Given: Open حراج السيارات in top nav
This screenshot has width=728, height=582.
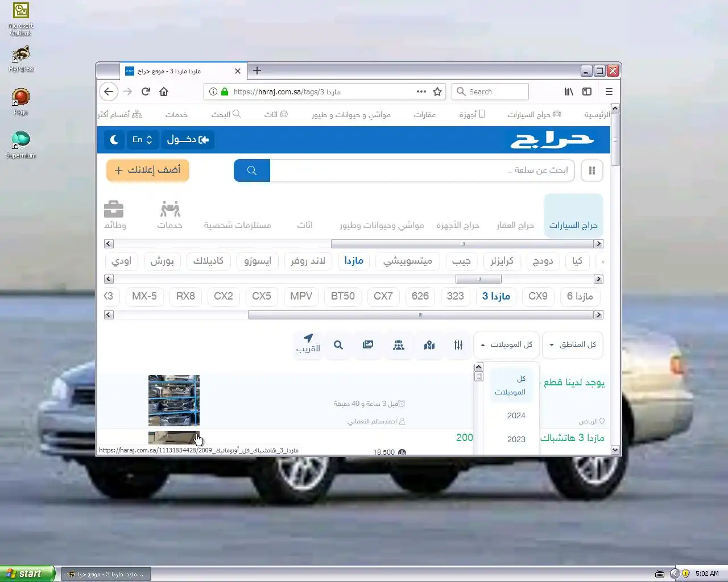Looking at the screenshot, I should (x=534, y=114).
